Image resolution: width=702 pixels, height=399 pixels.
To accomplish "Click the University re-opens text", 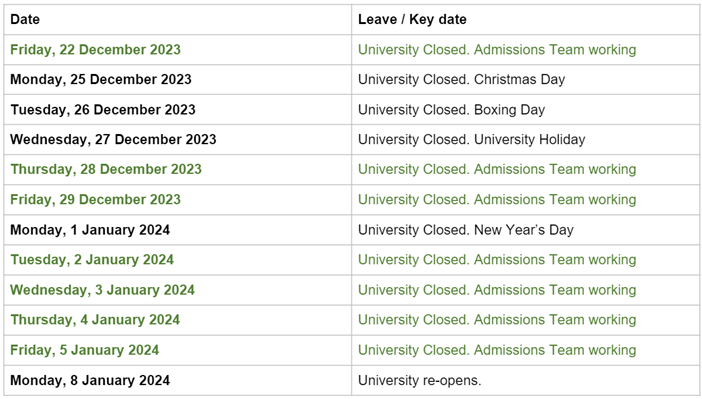I will (419, 380).
